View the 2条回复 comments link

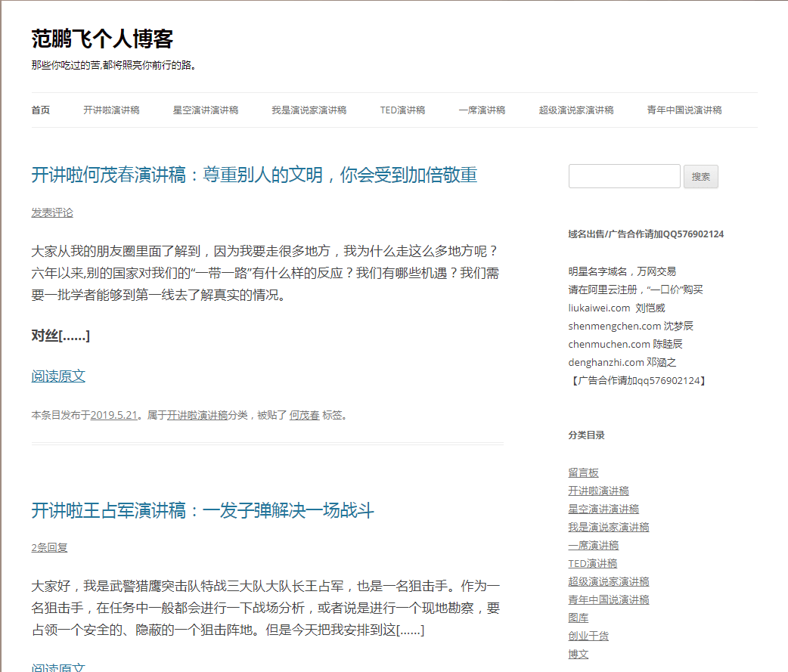(x=49, y=547)
